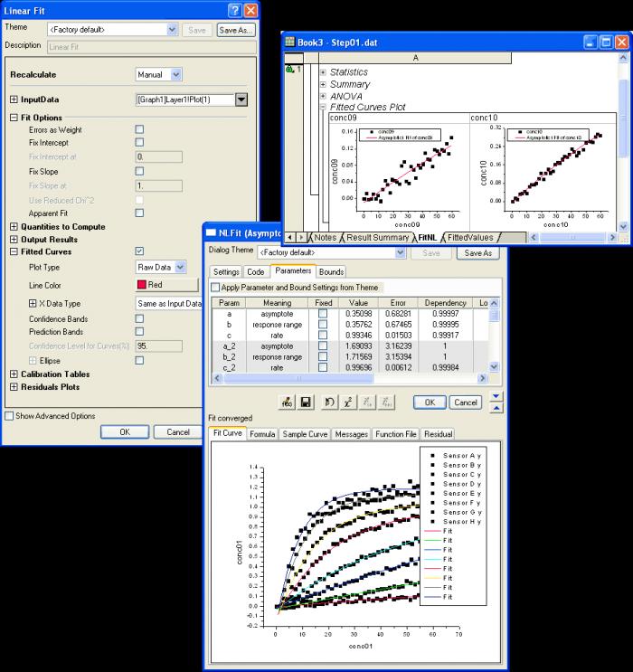Screen dimensions: 633x672
Task: Click the green lock icon in worksheet row 1
Action: point(289,69)
